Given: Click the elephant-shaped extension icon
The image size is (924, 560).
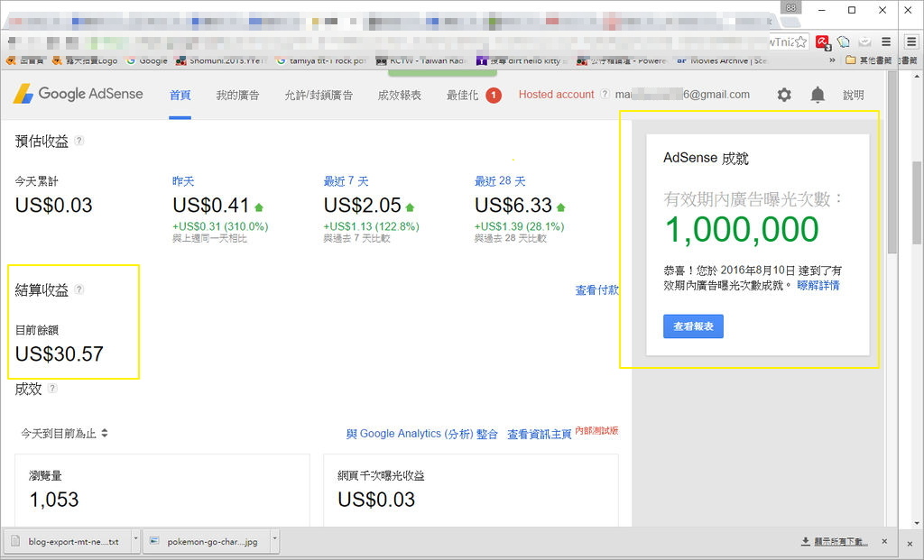Looking at the screenshot, I should pos(844,41).
